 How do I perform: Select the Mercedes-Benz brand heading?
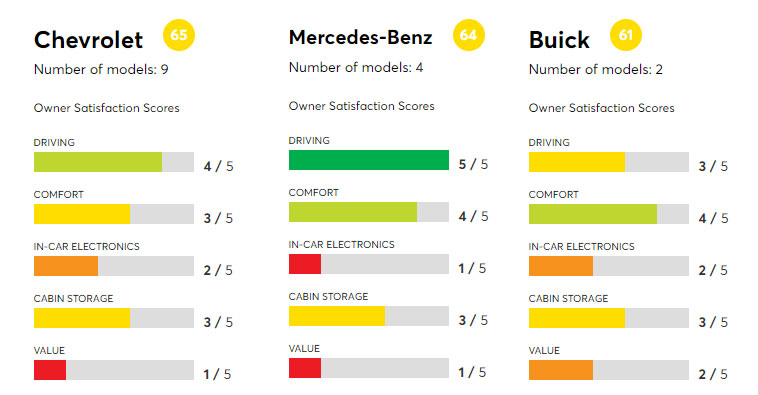click(x=361, y=37)
